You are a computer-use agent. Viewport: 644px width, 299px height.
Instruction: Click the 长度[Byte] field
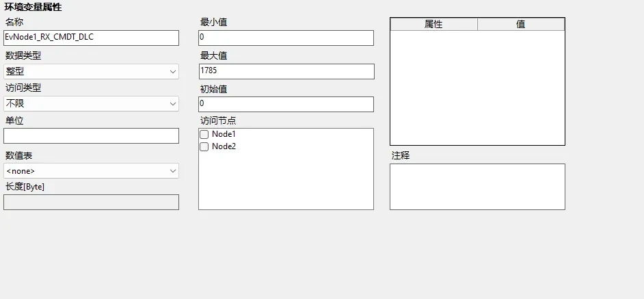(x=91, y=202)
